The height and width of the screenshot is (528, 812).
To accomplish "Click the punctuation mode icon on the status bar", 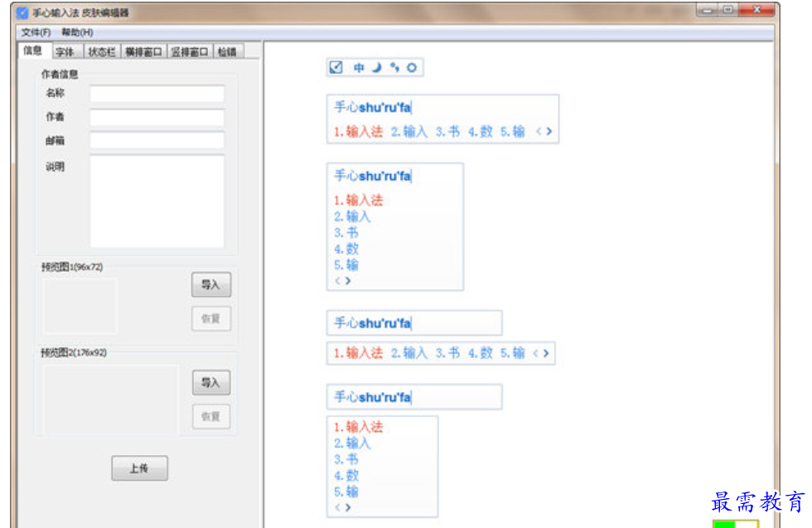I will pyautogui.click(x=394, y=67).
